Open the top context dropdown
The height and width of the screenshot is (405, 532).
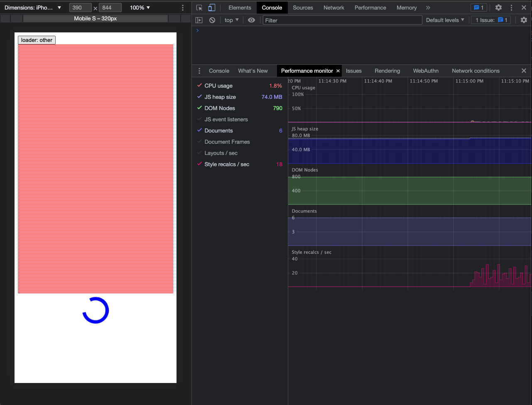point(232,20)
